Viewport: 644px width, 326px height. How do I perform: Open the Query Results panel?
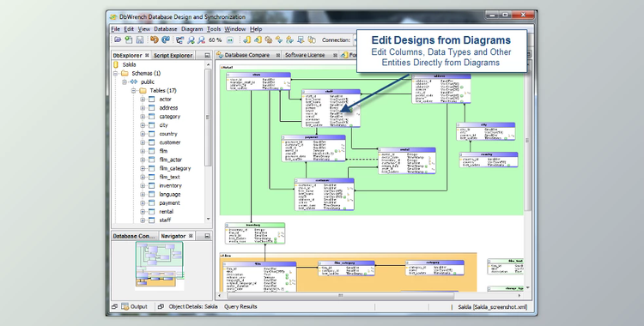point(240,307)
